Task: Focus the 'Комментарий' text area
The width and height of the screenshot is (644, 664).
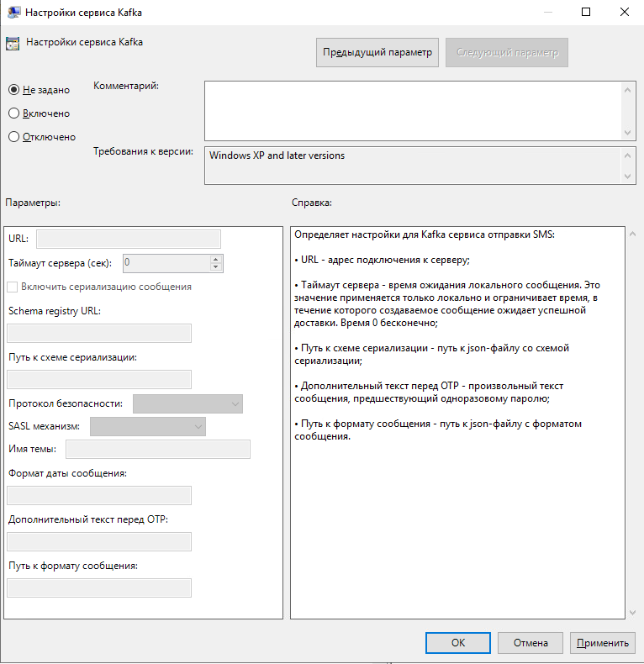Action: pos(412,110)
